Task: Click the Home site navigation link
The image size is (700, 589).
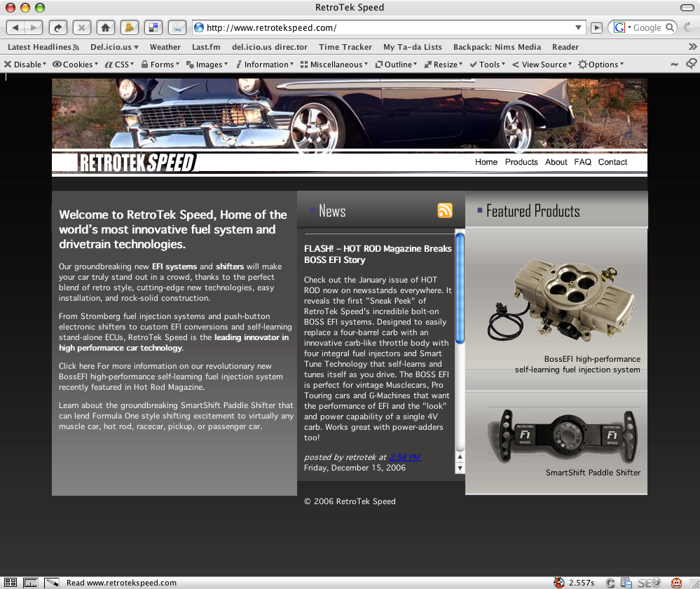Action: 486,162
